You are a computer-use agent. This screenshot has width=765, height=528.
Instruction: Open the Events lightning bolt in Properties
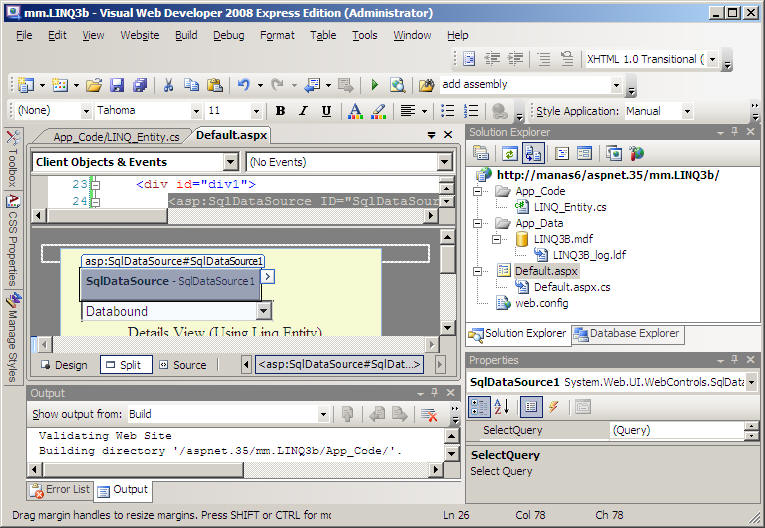[x=552, y=406]
